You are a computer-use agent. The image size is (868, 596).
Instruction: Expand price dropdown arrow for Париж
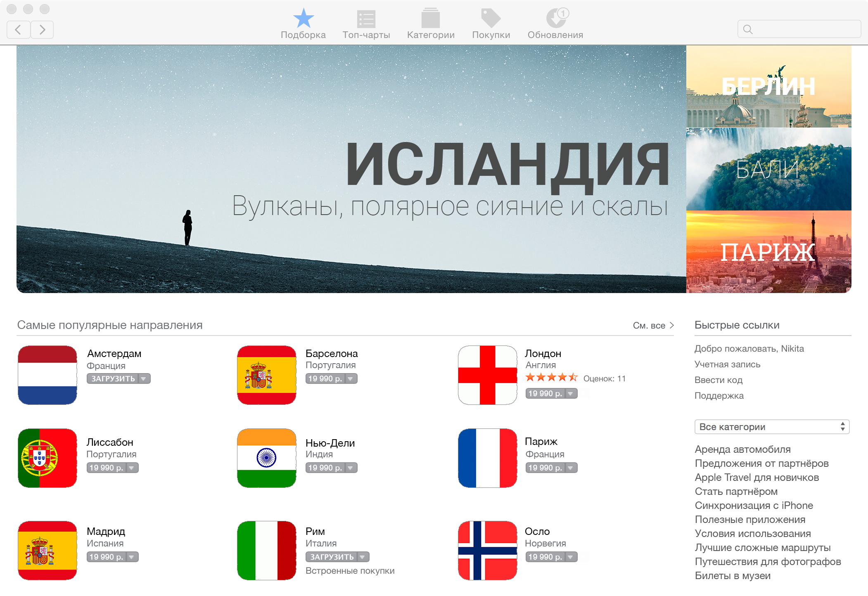(x=571, y=468)
